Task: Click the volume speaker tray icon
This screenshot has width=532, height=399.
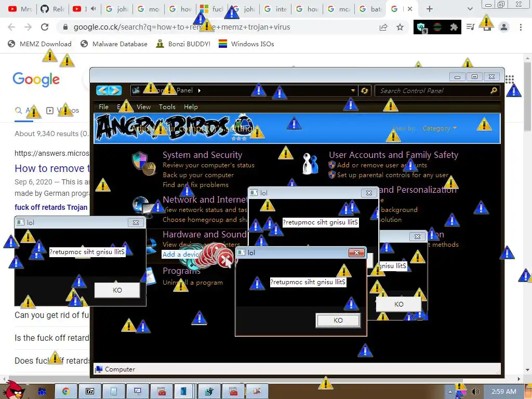Action: [x=475, y=392]
